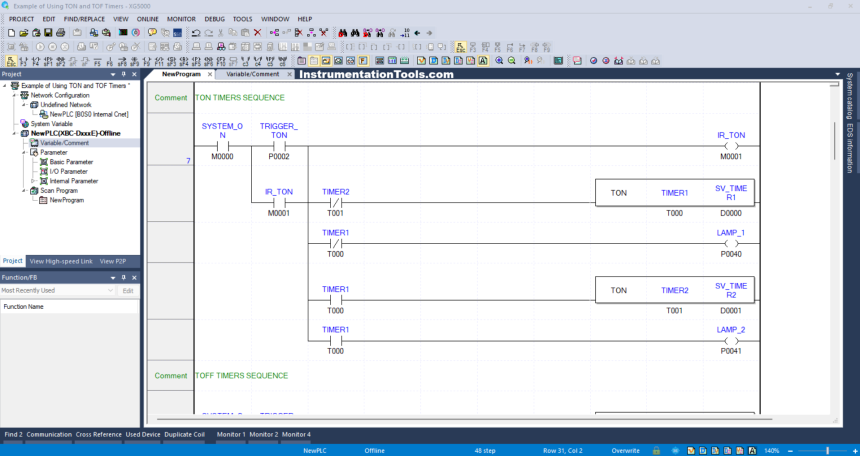Open the View High-speed Link tab
Viewport: 860px width, 456px height.
coord(61,261)
